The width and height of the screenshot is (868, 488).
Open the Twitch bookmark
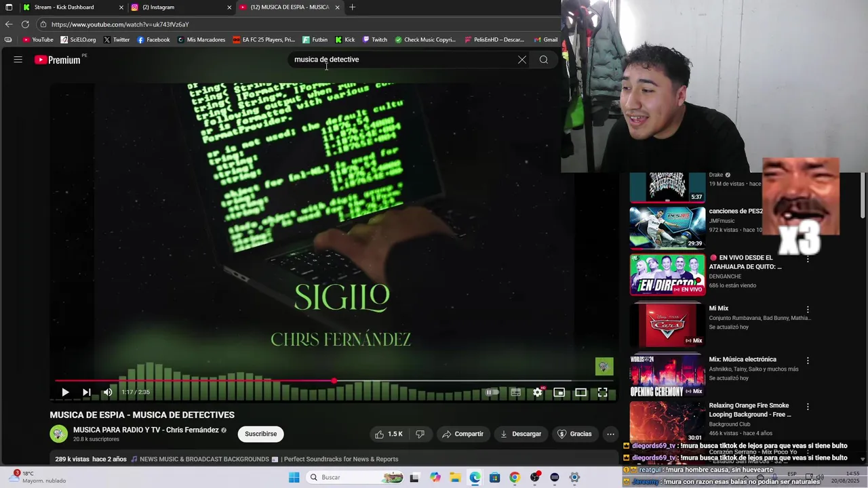pyautogui.click(x=375, y=40)
